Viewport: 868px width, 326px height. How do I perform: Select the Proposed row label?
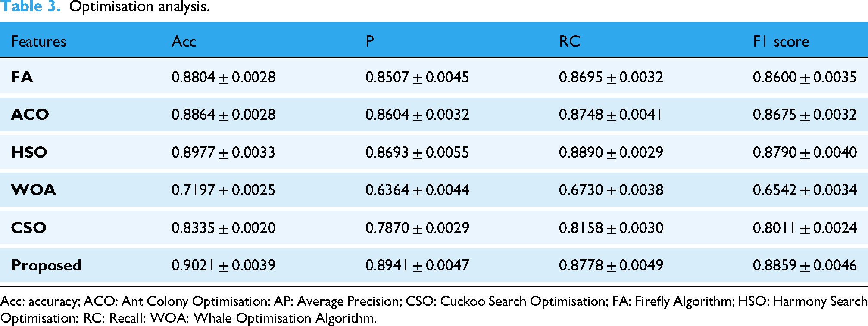(47, 265)
